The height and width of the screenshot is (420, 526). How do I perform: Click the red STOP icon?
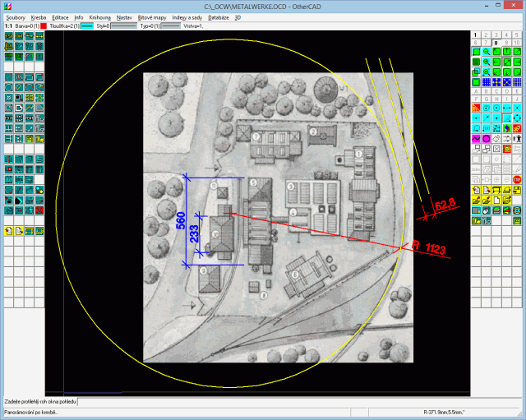(x=517, y=179)
